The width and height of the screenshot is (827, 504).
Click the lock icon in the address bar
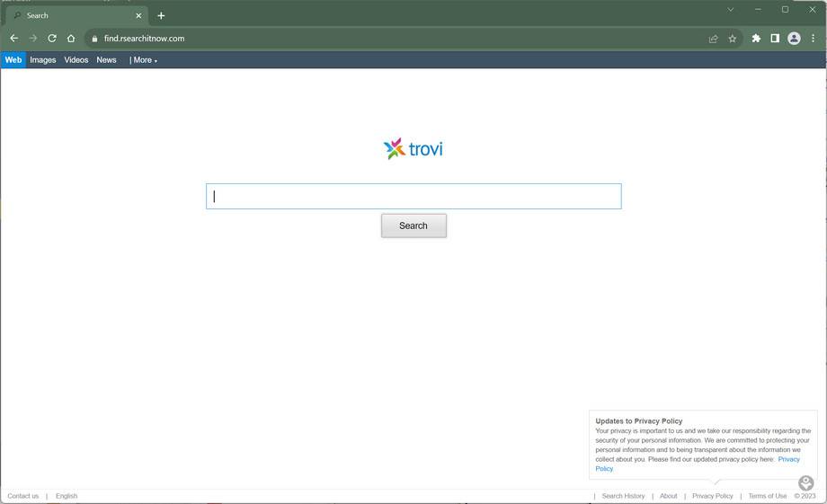pos(94,39)
